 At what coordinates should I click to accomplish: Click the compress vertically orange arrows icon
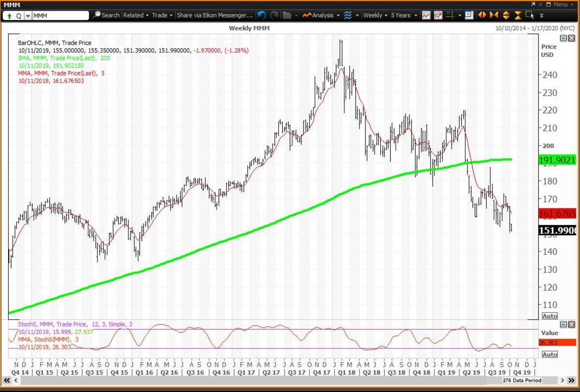(x=518, y=15)
